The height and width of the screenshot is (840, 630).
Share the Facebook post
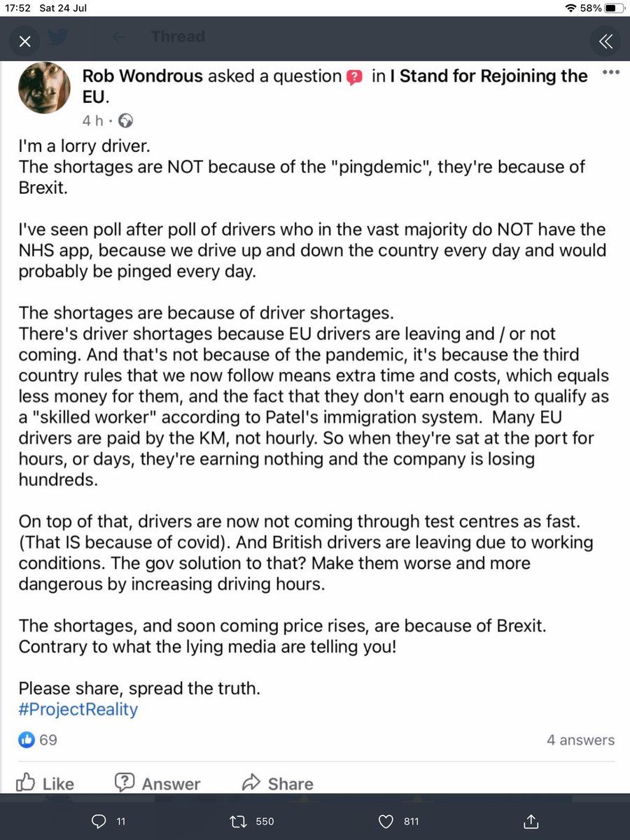(x=277, y=783)
